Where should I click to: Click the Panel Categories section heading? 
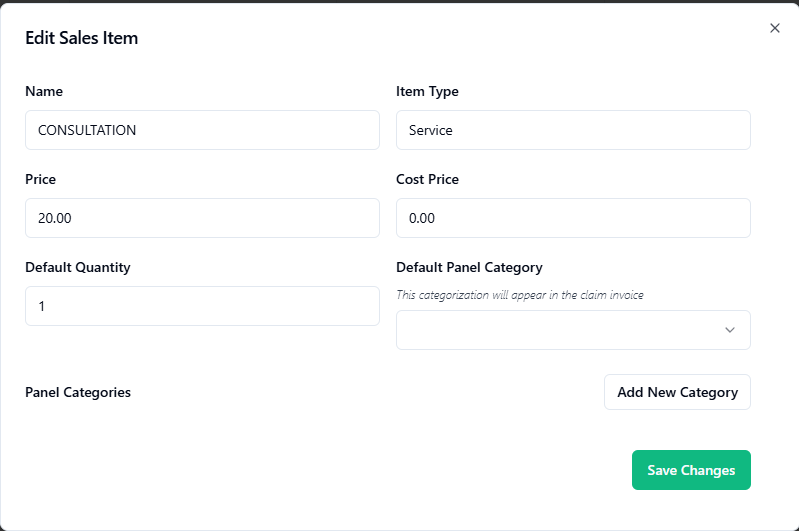pyautogui.click(x=78, y=392)
